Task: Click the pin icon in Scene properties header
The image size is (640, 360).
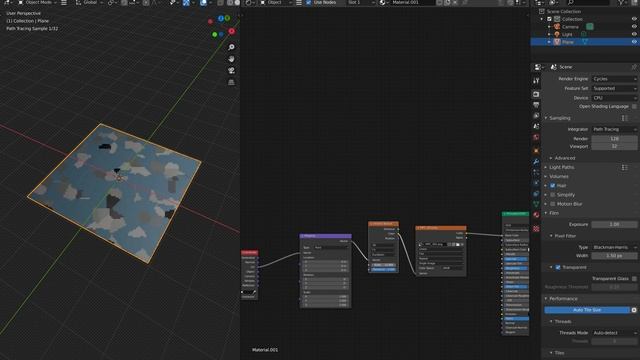Action: coord(634,67)
